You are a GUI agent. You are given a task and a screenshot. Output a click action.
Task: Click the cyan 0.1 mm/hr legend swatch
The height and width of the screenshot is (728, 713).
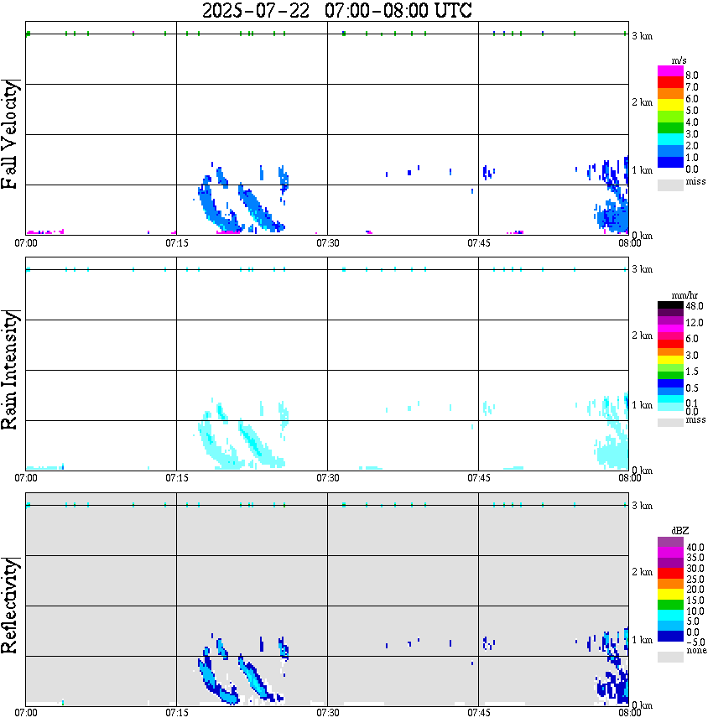670,399
